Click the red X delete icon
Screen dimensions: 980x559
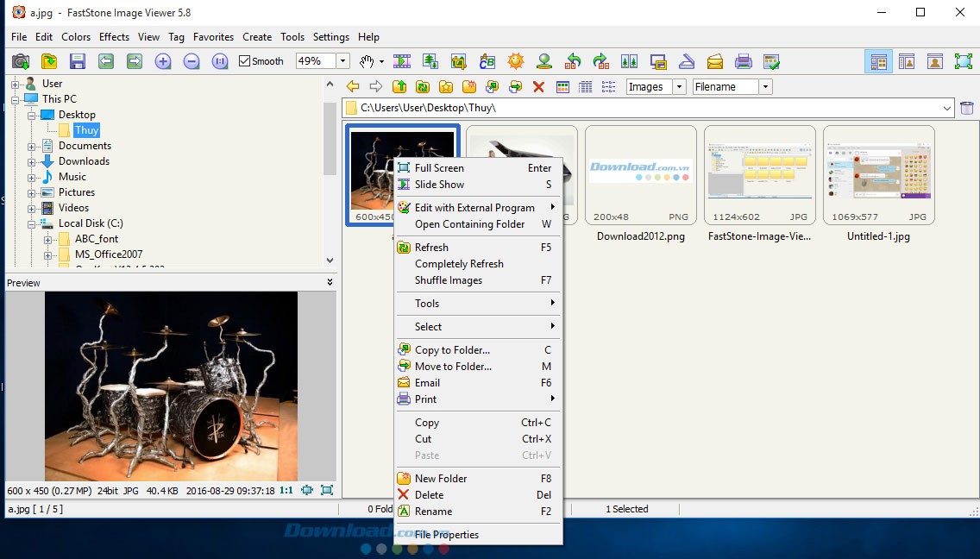[x=538, y=86]
